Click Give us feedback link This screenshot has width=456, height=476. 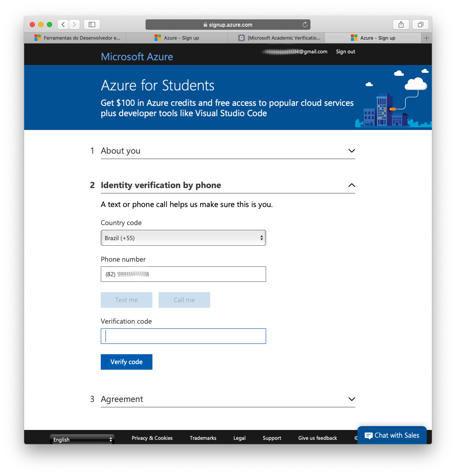coord(317,438)
